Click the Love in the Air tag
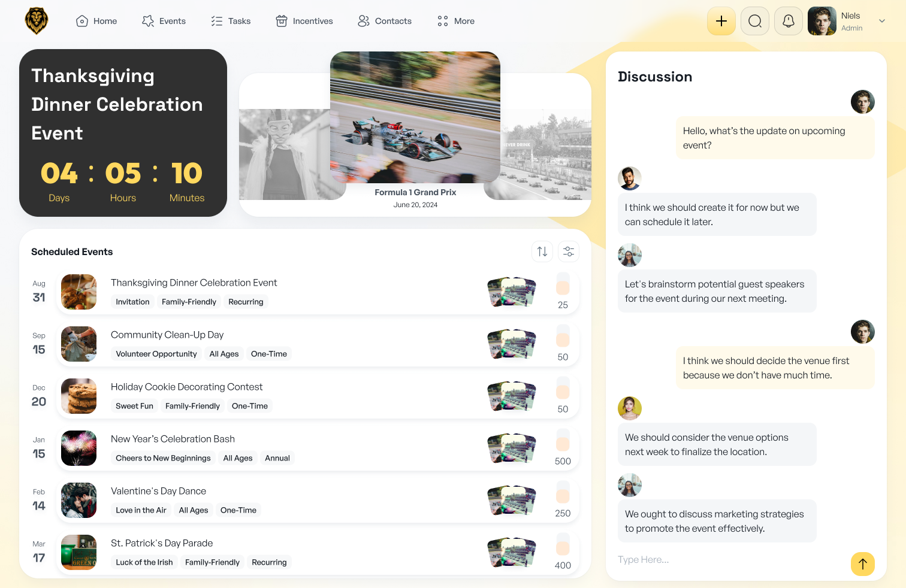Screen dimensions: 906x588 click(141, 510)
